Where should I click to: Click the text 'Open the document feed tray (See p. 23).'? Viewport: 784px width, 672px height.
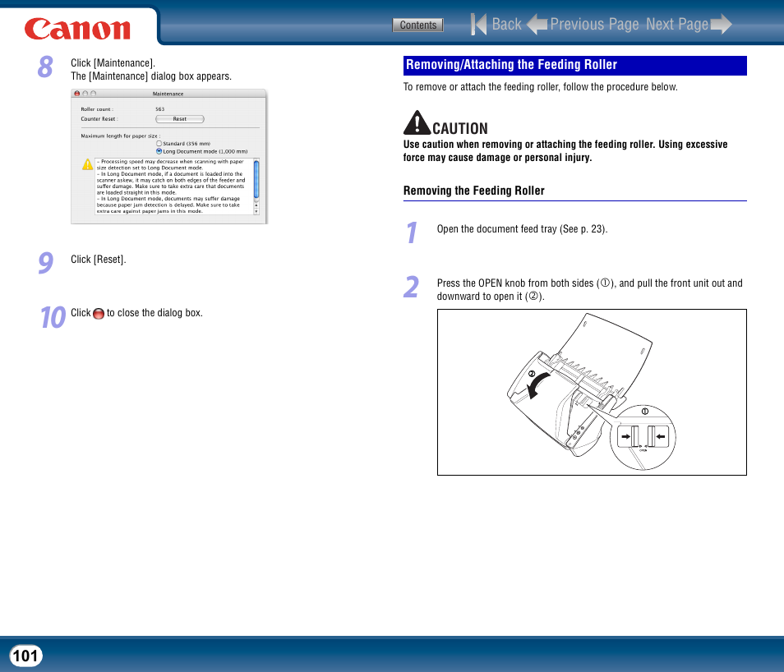(x=522, y=229)
